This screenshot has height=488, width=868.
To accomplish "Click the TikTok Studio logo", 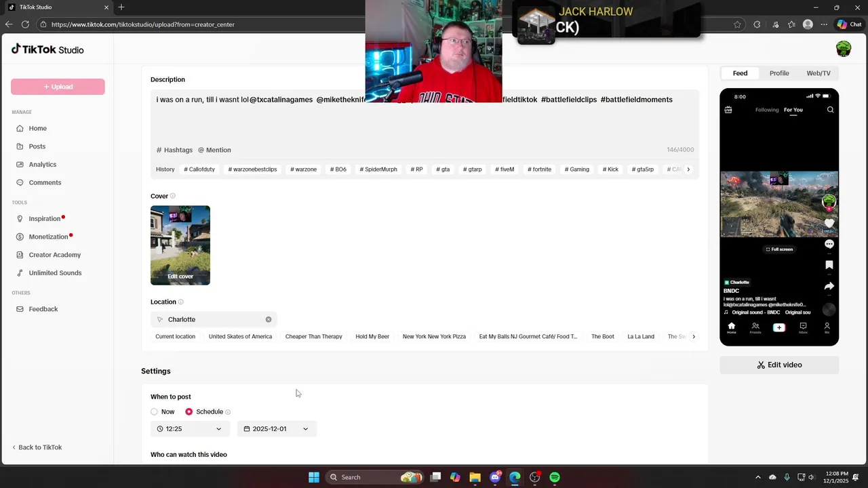I will click(x=47, y=49).
